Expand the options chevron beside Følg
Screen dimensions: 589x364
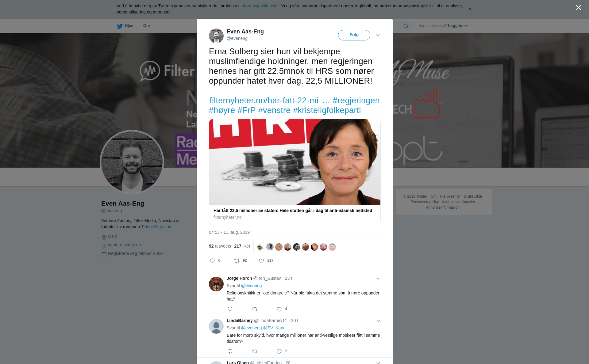click(378, 35)
